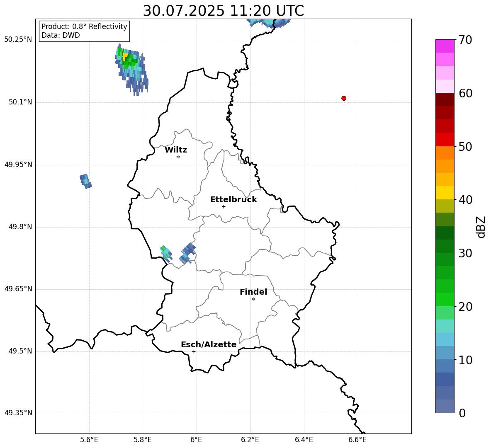Click the 49.8°N latitude label
This screenshot has width=491, height=448.
[20, 227]
